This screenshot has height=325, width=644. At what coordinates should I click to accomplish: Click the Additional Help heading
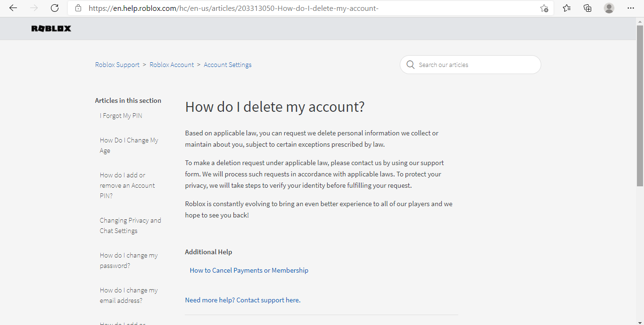click(x=208, y=252)
